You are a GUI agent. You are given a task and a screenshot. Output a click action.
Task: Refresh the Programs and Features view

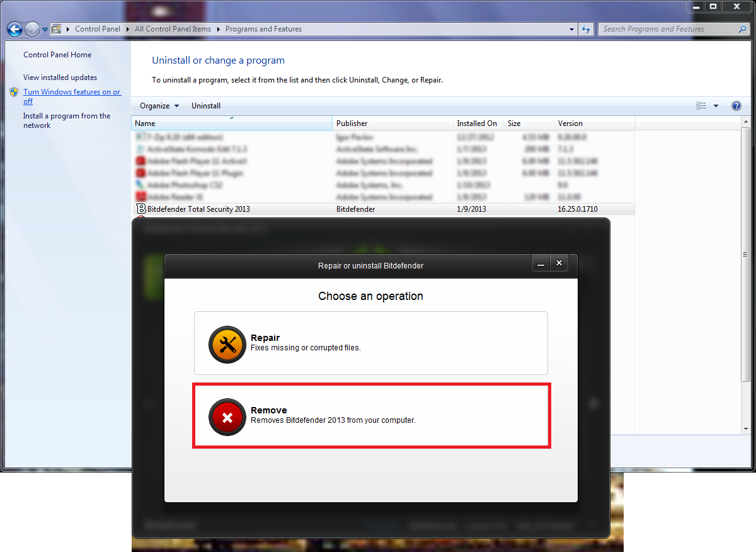587,29
